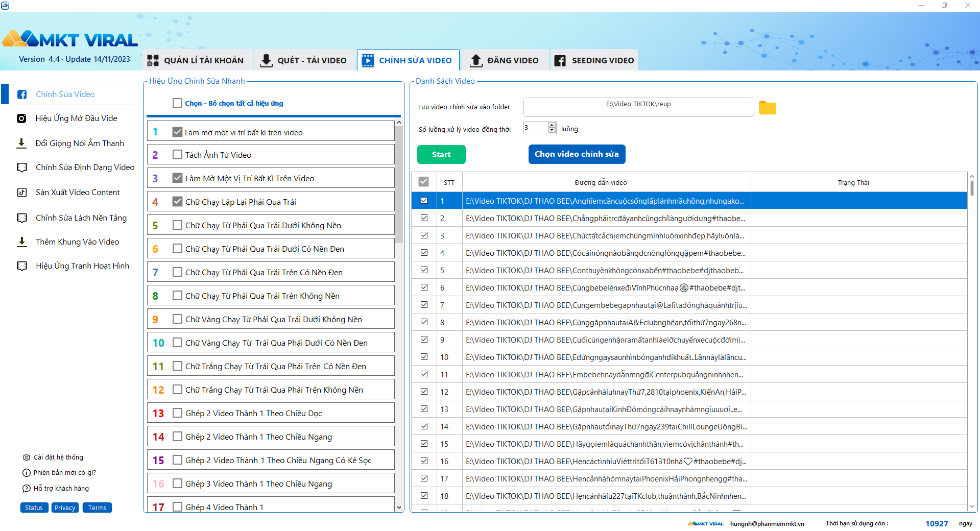980x531 pixels.
Task: Toggle Chọn - Bỏ chọn tất cả hiệu ứng checkbox
Action: tap(177, 103)
